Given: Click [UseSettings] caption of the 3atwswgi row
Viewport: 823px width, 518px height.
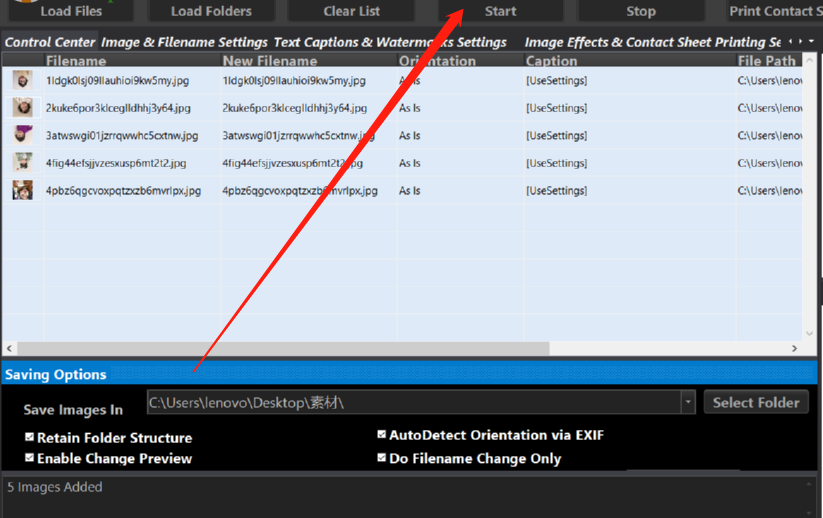Looking at the screenshot, I should click(x=556, y=135).
